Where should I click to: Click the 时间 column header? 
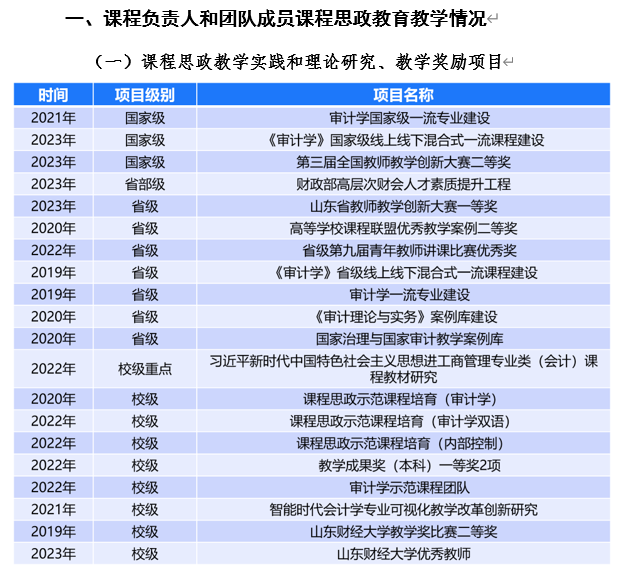point(53,95)
